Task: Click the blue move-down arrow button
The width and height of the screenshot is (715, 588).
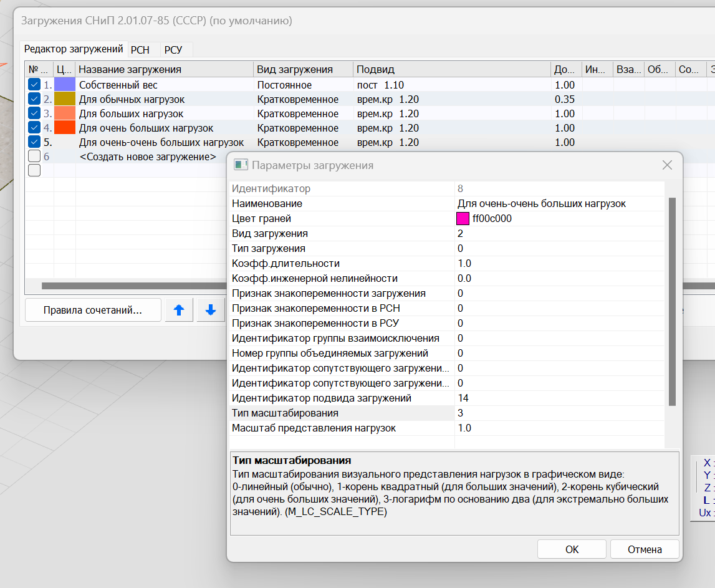Action: coord(211,310)
